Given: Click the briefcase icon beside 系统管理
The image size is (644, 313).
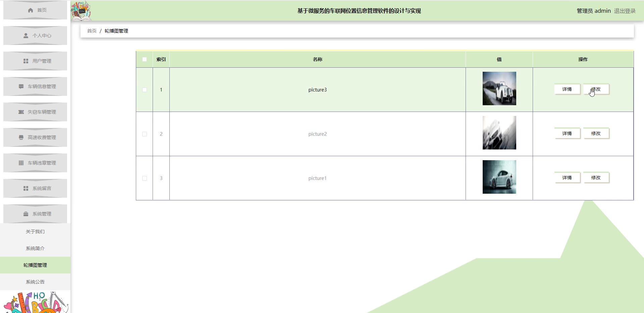Looking at the screenshot, I should point(26,214).
